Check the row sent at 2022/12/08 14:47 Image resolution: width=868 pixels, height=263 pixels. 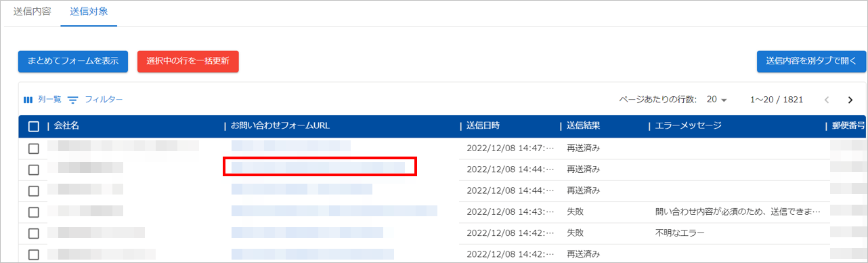click(33, 148)
